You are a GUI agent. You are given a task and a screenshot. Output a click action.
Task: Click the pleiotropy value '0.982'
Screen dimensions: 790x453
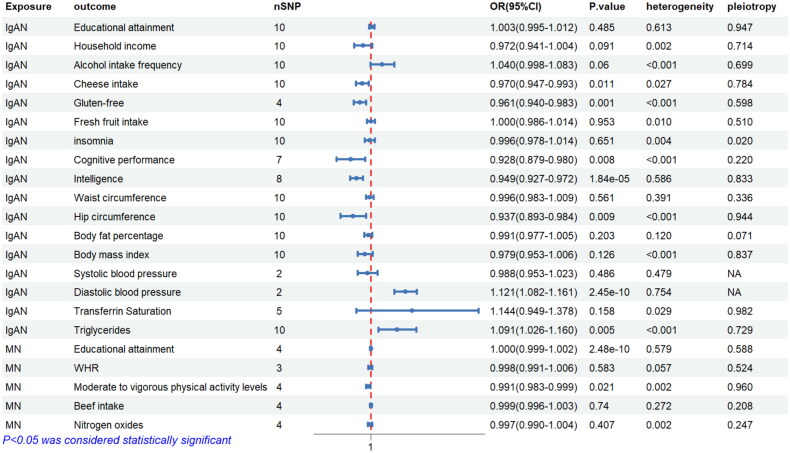point(740,311)
